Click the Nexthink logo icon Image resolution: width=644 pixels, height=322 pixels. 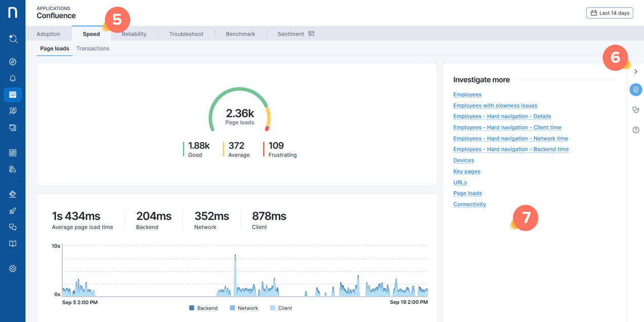tap(13, 13)
